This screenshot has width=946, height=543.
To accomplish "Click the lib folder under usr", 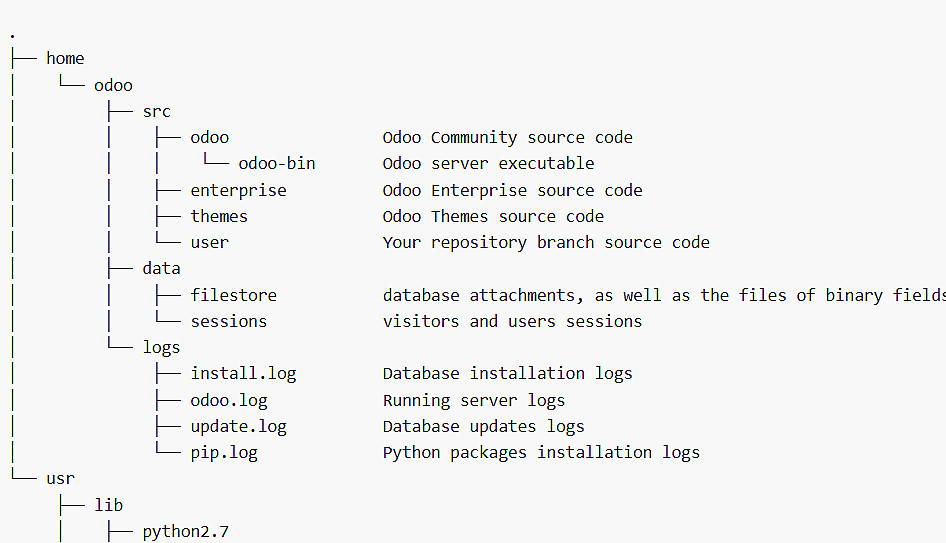I will [108, 505].
